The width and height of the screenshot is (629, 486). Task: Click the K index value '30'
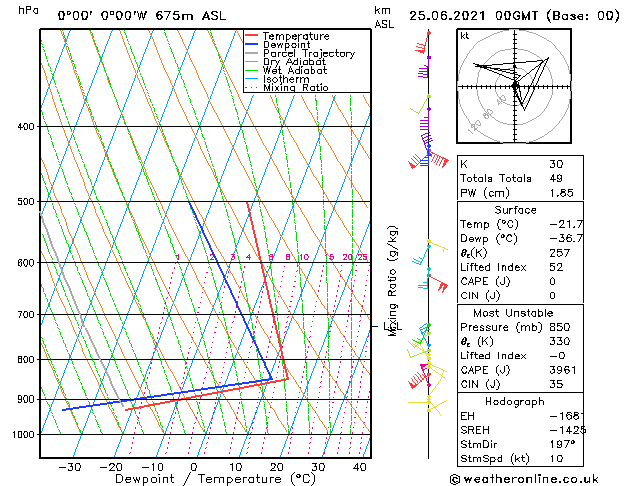556,164
